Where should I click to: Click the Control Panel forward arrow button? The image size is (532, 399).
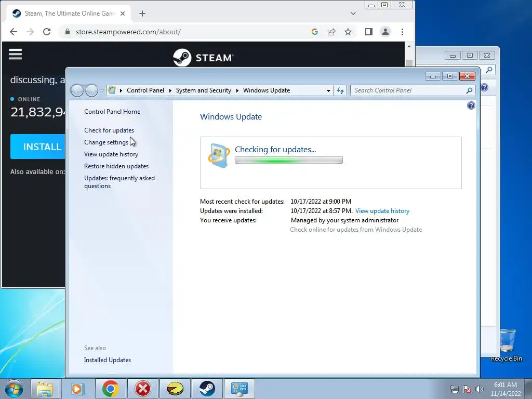coord(91,90)
